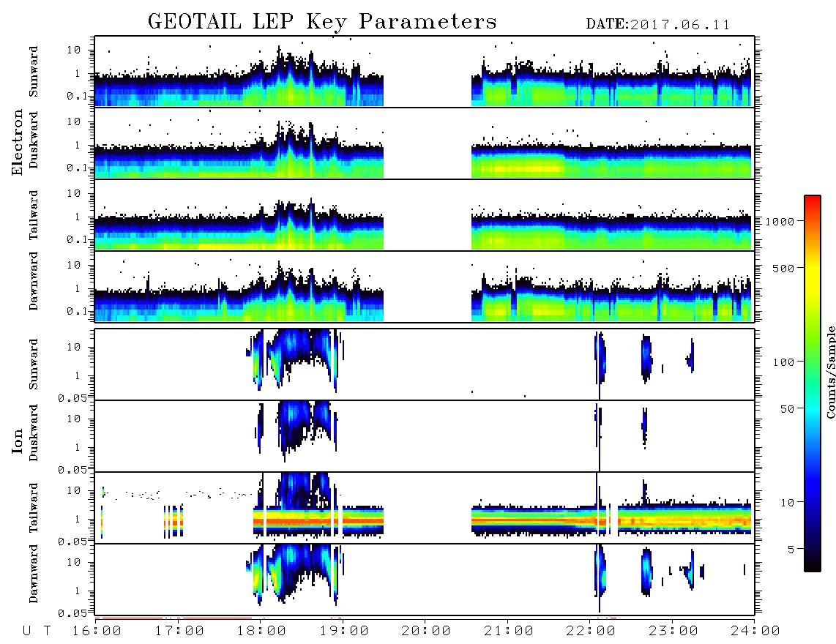This screenshot has width=836, height=644.
Task: Click the Ion Duskward spectrogram panel
Action: 425,436
